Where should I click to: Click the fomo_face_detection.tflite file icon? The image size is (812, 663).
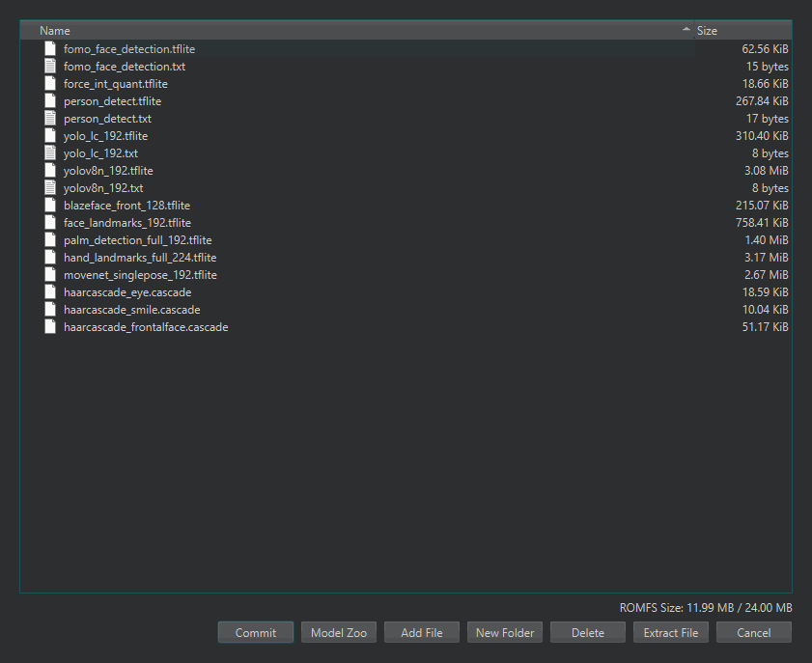pyautogui.click(x=50, y=48)
